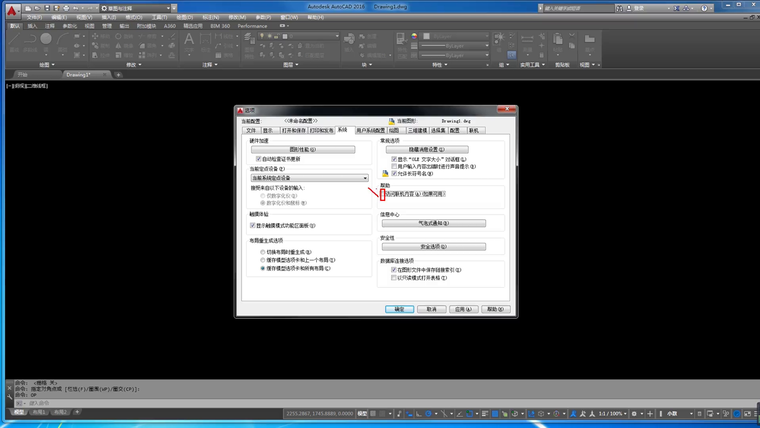Uncheck the show OLE text size dialog option

[394, 159]
